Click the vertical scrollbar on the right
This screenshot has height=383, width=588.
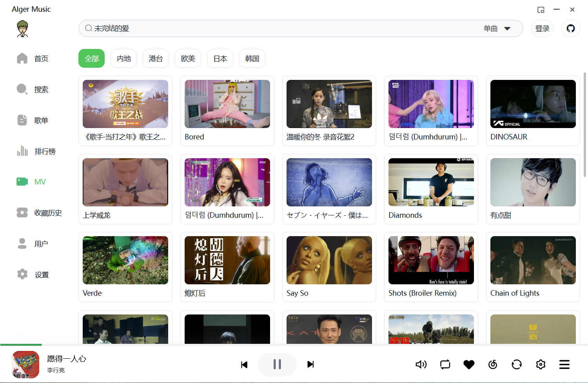(585, 125)
